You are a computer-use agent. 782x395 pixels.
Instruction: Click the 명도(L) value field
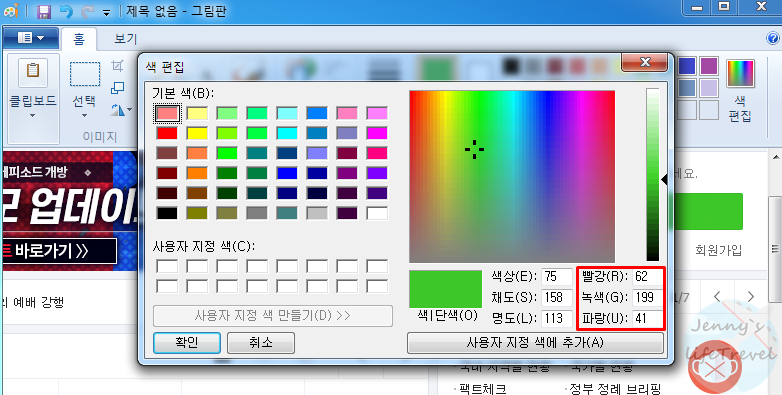(557, 318)
